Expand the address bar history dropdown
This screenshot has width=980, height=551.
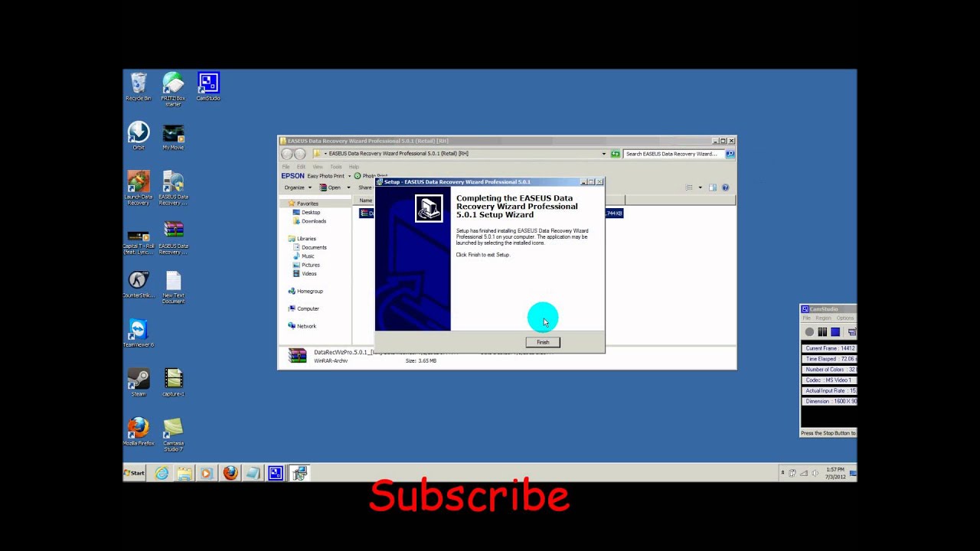tap(603, 154)
